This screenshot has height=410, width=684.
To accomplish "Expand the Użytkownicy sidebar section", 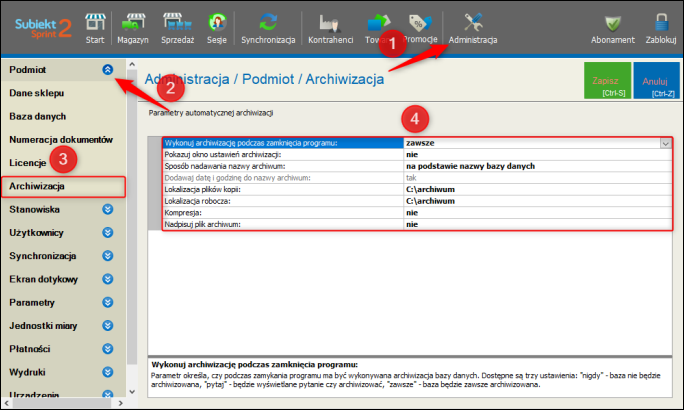I will pos(108,233).
